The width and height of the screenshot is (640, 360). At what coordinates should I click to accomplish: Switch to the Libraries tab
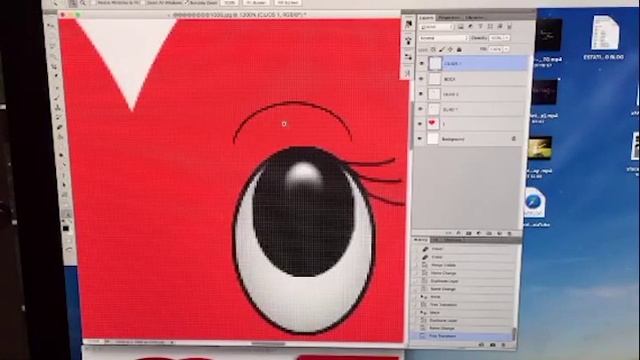(x=474, y=18)
